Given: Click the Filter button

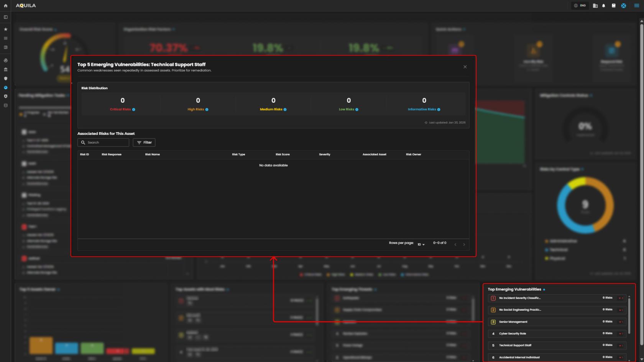Looking at the screenshot, I should point(144,143).
